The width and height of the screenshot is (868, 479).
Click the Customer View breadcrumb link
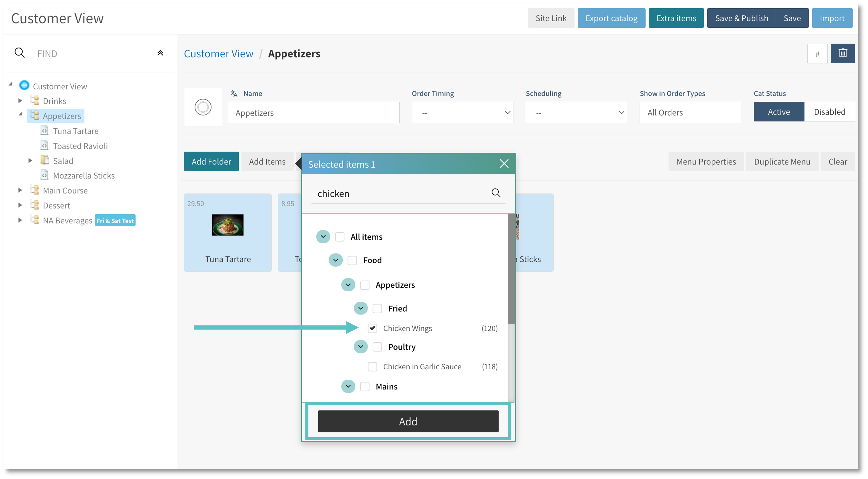click(x=218, y=54)
